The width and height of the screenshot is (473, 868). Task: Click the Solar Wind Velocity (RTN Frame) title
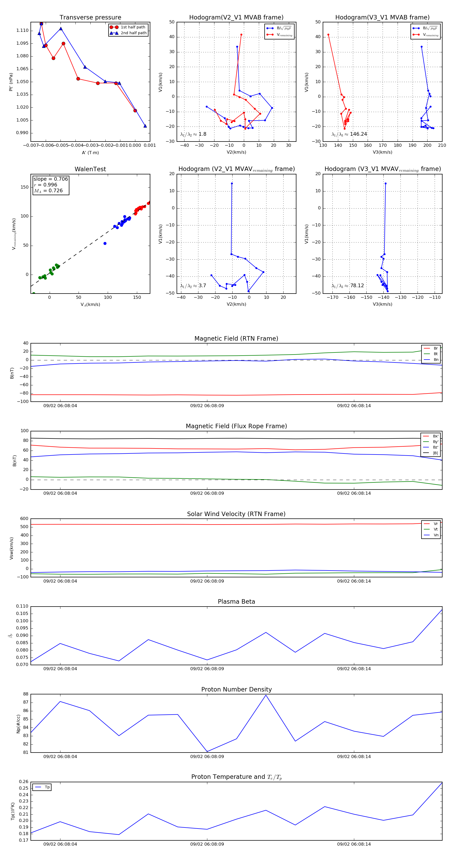[236, 514]
